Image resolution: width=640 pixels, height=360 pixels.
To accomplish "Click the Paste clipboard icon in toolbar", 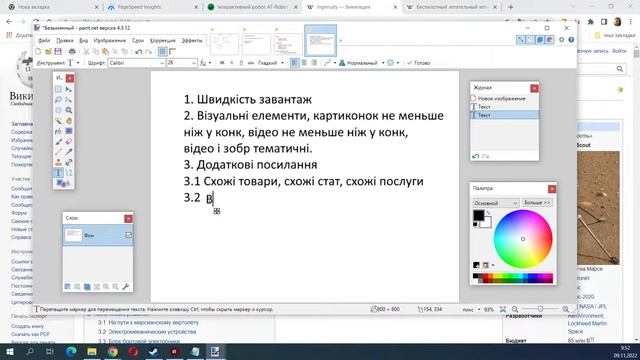I will tap(105, 51).
